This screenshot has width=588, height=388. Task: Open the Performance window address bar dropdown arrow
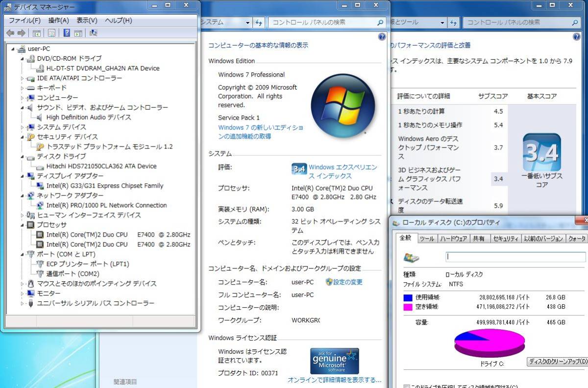pos(442,23)
